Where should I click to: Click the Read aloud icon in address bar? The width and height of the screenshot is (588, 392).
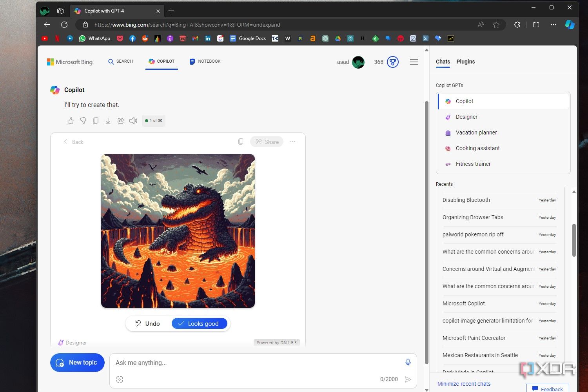[x=481, y=25]
